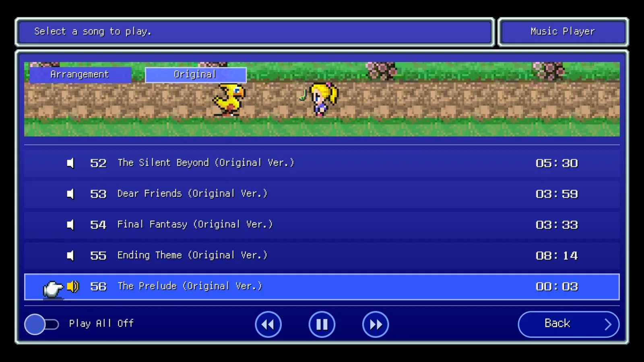Click the yellow playing speaker icon on track 56

click(73, 286)
